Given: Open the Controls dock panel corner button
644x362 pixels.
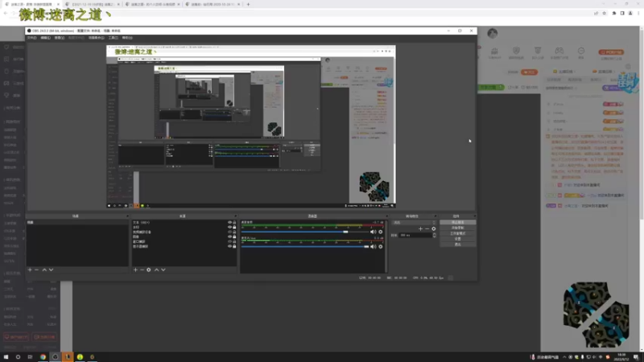Looking at the screenshot, I should (x=474, y=216).
